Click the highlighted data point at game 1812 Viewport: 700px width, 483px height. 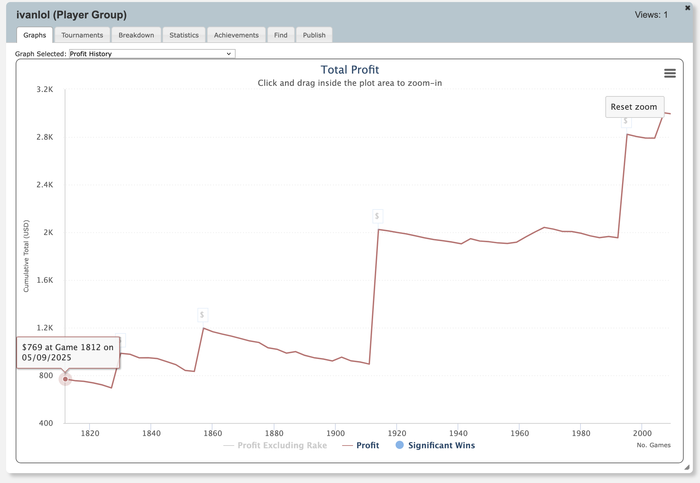point(66,379)
